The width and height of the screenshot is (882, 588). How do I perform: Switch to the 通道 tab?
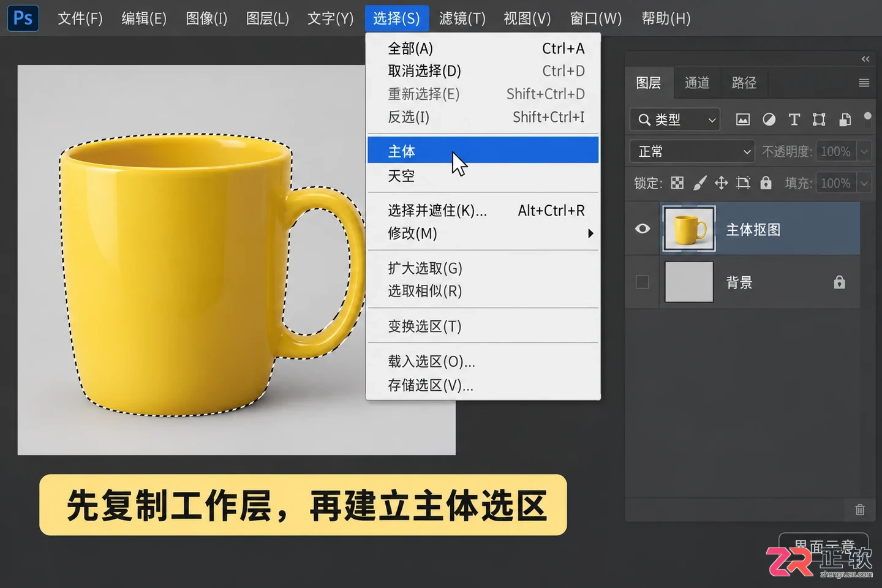coord(697,83)
